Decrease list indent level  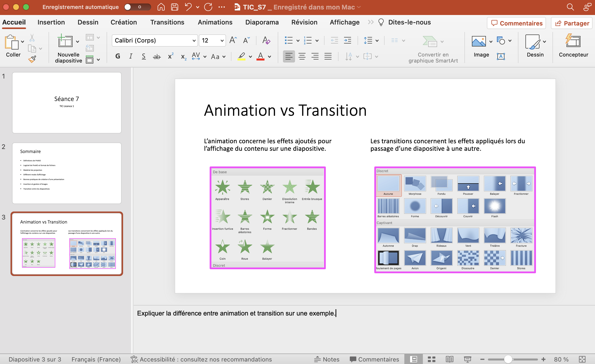click(x=334, y=40)
